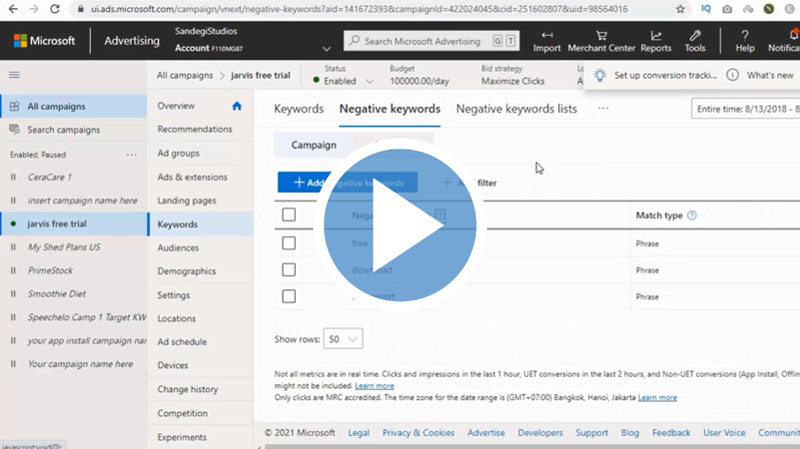This screenshot has height=449, width=800.
Task: Open more options beside Enabled, Paused
Action: coord(132,155)
